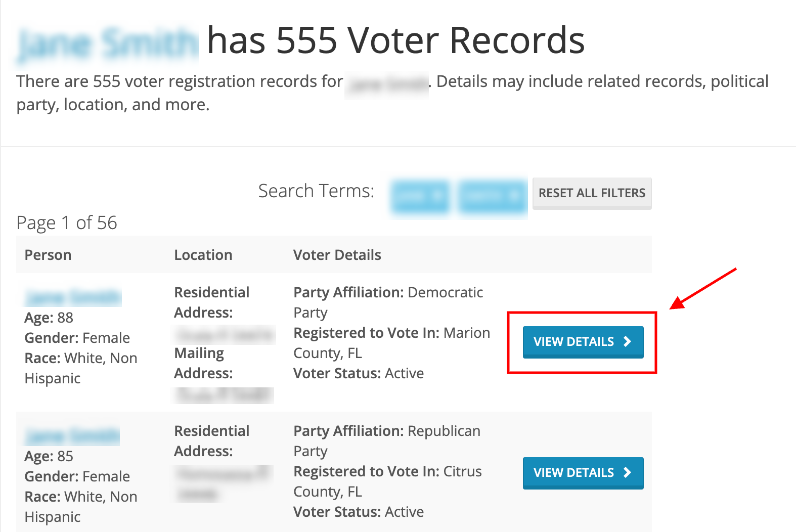Viewport: 796px width, 532px height.
Task: Expand details for the 88-year-old Marion County voter
Action: point(582,342)
